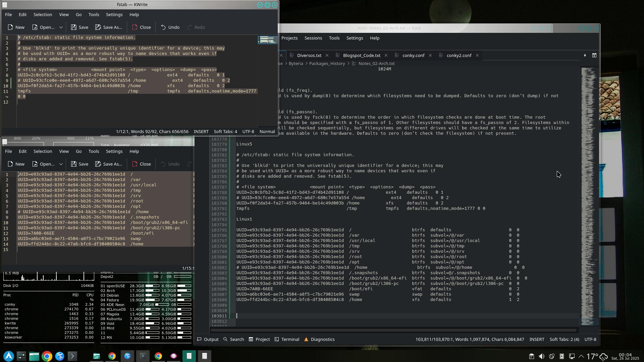This screenshot has width=644, height=362.
Task: Click Undo in fstab KWrite toolbar
Action: pos(170,27)
